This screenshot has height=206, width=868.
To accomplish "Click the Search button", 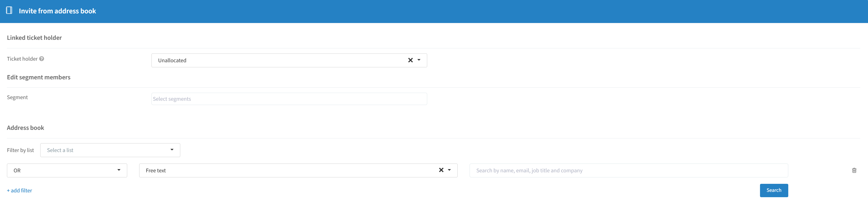I will click(774, 191).
